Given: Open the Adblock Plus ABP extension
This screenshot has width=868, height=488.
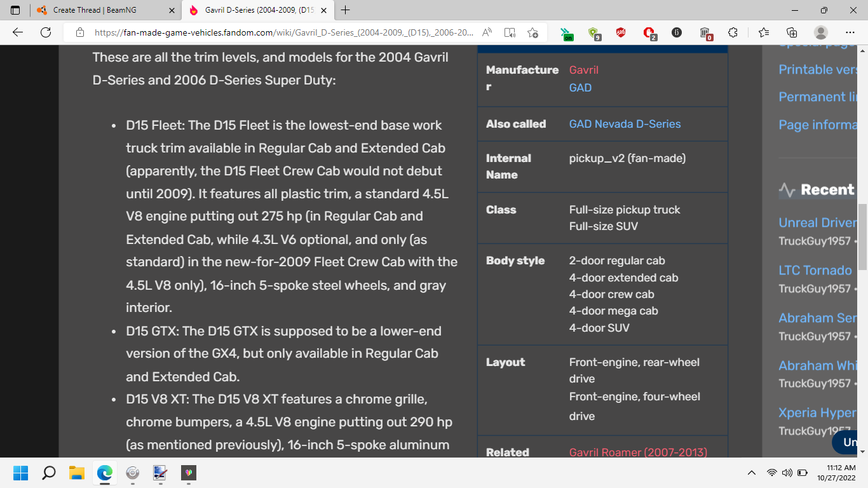Looking at the screenshot, I should pos(621,32).
